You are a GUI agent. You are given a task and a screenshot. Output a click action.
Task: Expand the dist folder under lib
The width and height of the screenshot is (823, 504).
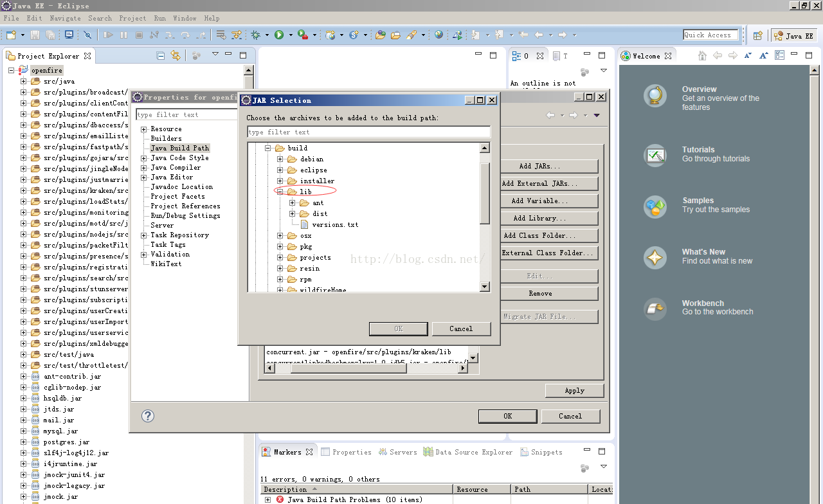coord(293,213)
